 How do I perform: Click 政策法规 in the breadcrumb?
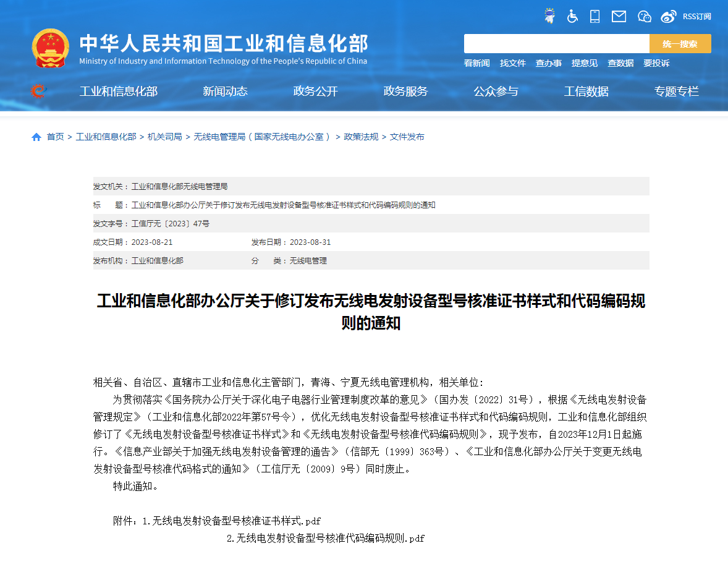361,137
